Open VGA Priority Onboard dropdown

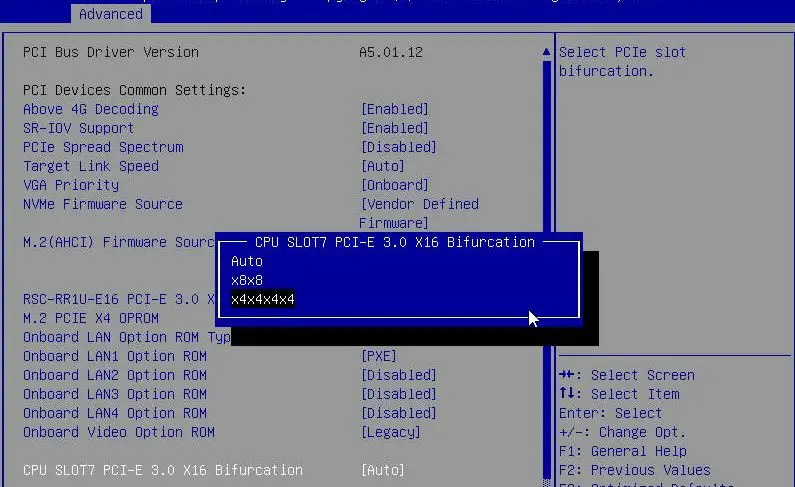pyautogui.click(x=394, y=185)
